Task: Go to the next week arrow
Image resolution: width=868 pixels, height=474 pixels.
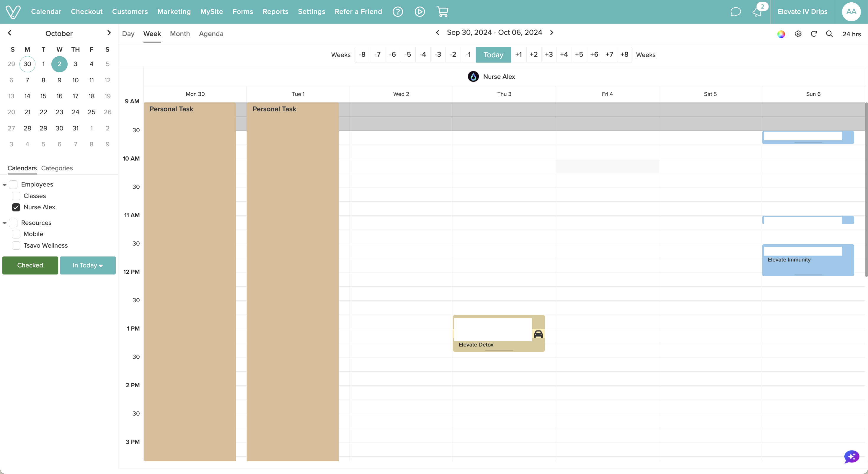Action: coord(552,33)
